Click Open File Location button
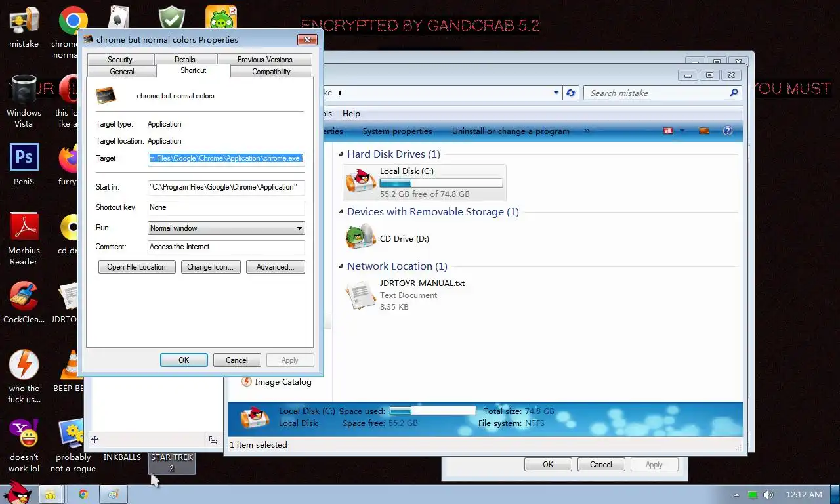 pos(136,267)
